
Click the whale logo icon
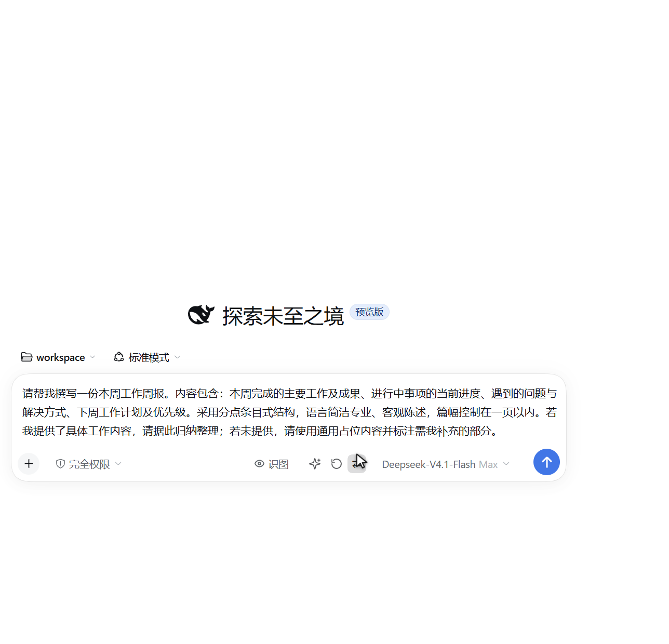coord(201,315)
